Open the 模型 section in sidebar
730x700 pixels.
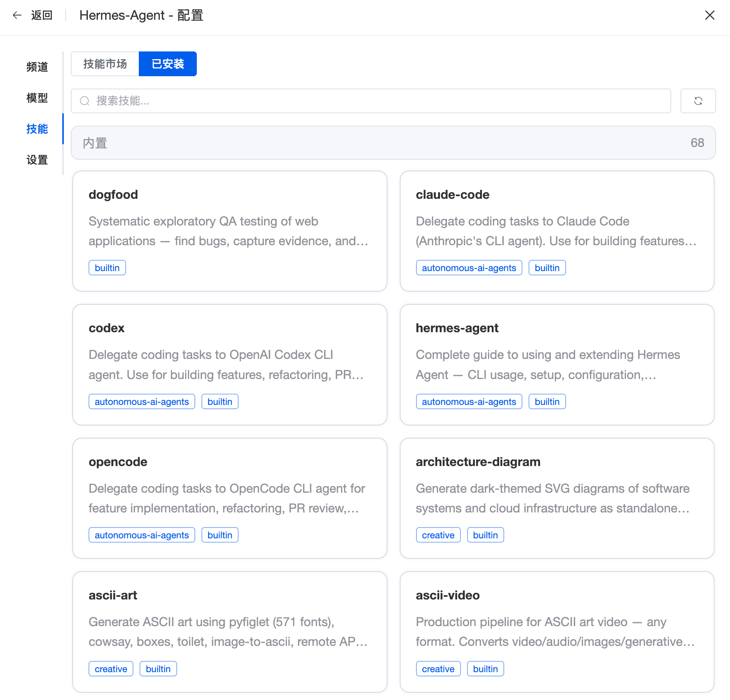[x=37, y=98]
